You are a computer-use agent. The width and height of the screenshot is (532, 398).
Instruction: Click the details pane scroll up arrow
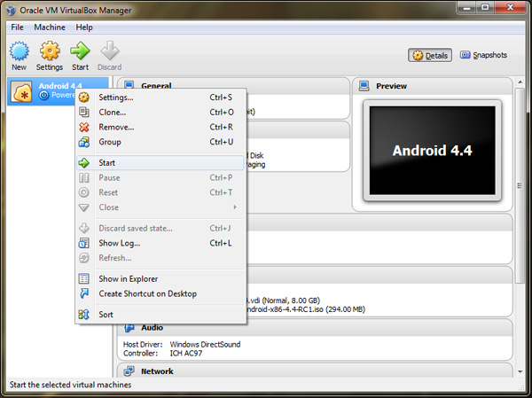(520, 82)
